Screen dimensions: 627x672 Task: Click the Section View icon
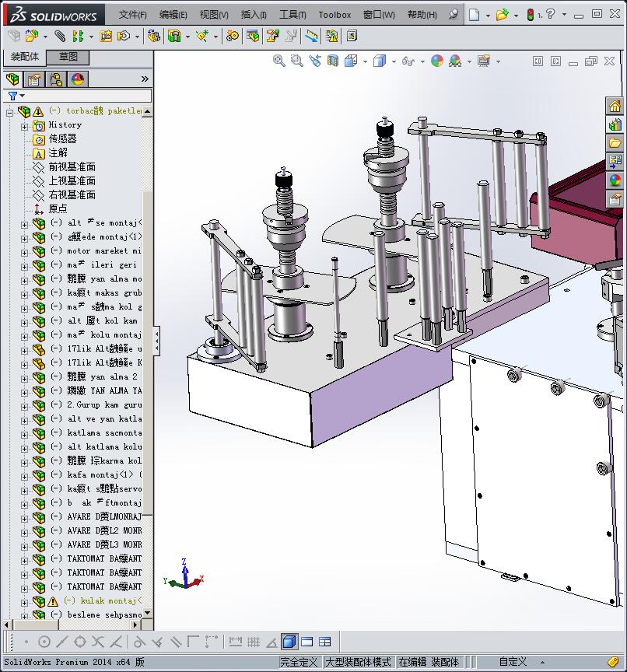[332, 61]
